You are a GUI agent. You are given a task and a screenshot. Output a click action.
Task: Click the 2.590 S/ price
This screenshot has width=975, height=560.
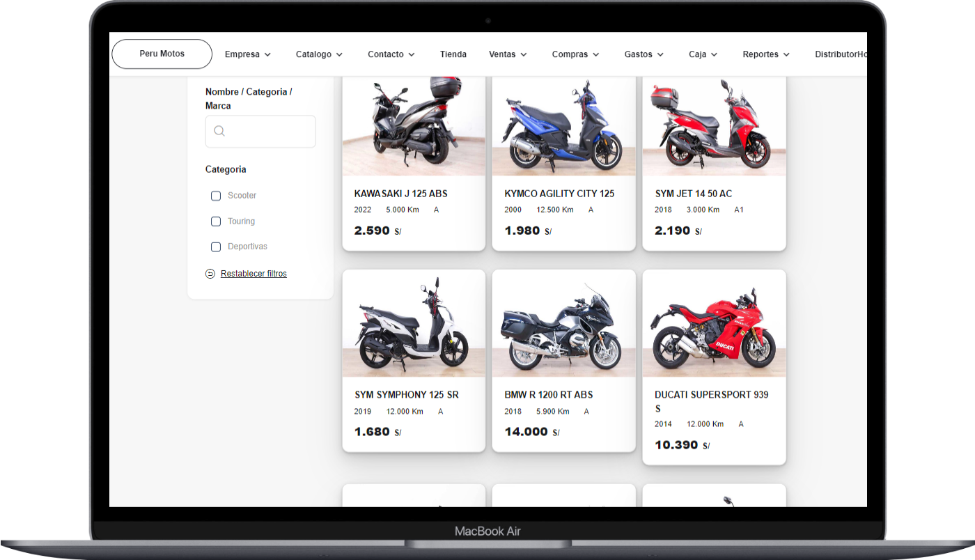[x=377, y=231]
